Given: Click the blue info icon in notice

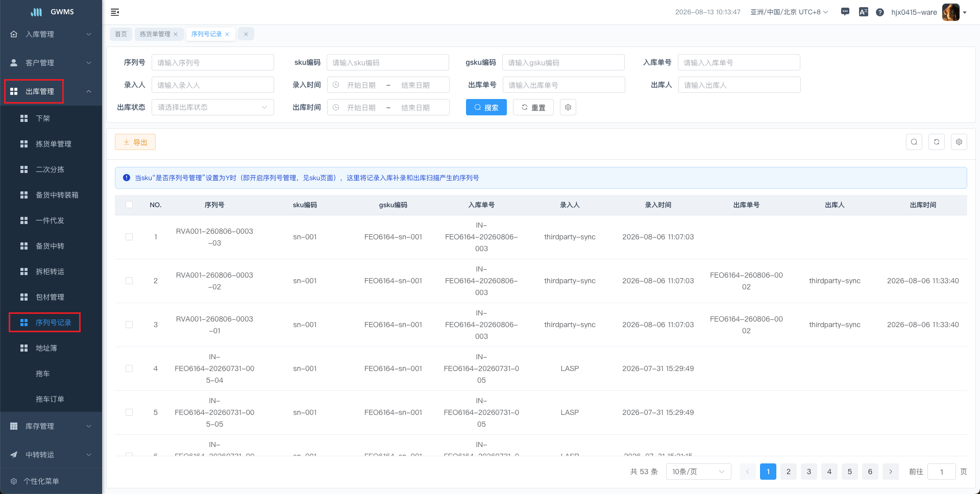Looking at the screenshot, I should (127, 178).
